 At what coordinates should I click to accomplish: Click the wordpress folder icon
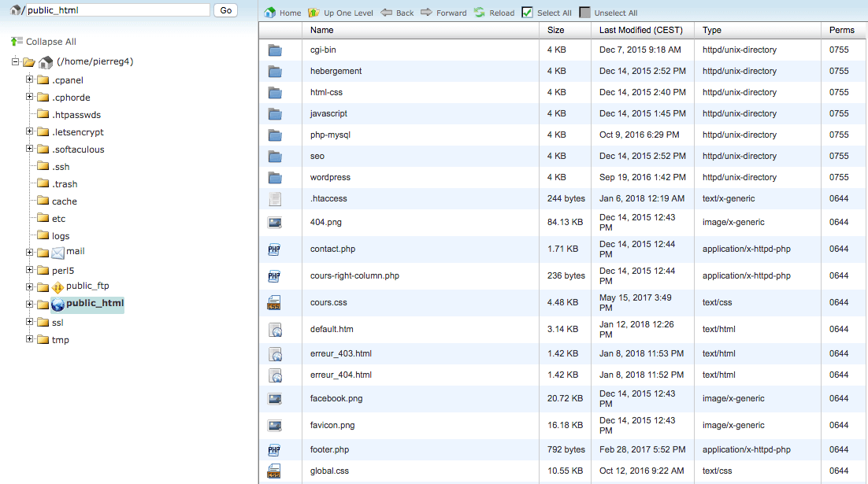275,178
